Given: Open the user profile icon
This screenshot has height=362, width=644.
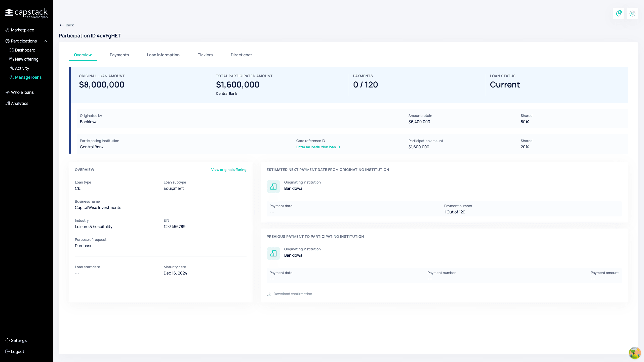Looking at the screenshot, I should [x=632, y=14].
